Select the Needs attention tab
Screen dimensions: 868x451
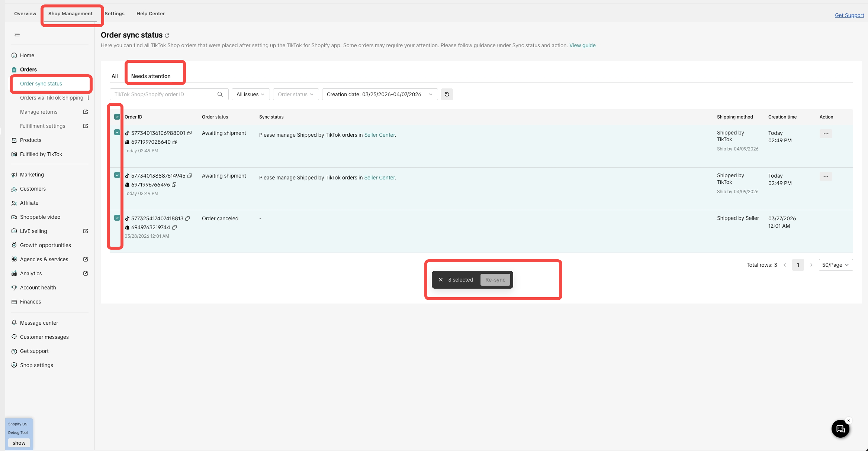point(151,76)
